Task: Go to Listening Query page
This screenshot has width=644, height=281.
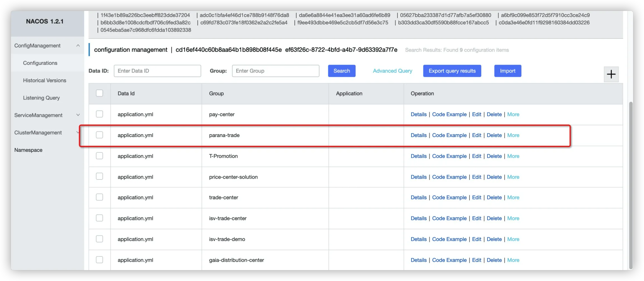Action: (x=41, y=98)
